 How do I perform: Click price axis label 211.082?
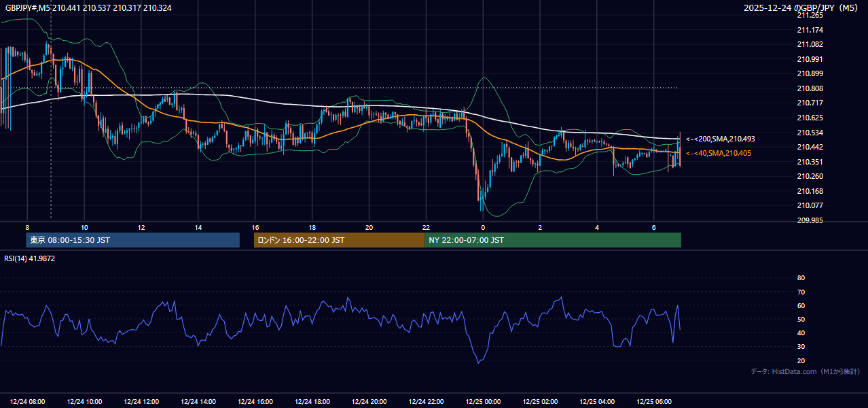point(810,44)
